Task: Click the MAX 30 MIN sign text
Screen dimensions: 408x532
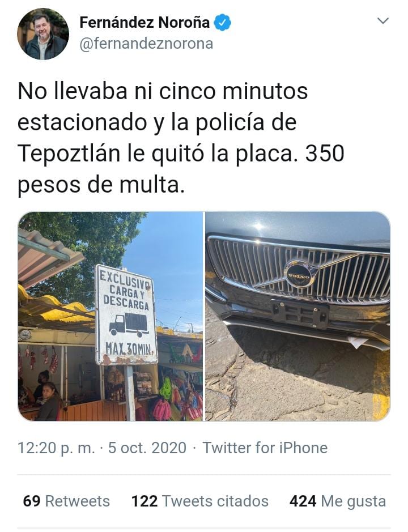Action: (x=131, y=349)
